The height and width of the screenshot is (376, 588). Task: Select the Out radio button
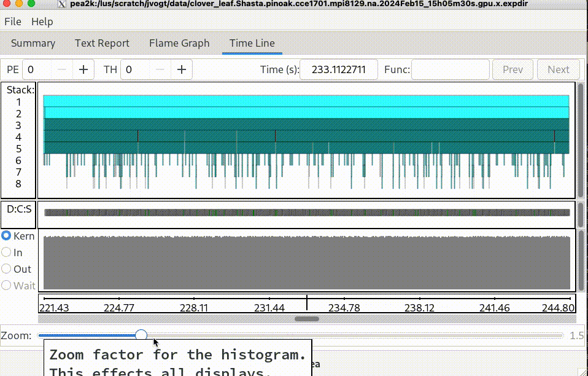(7, 269)
